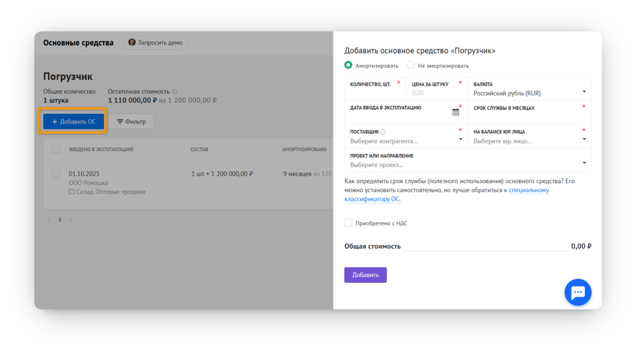Select the Амортизировать radio option
This screenshot has height=354, width=644.
click(x=348, y=65)
